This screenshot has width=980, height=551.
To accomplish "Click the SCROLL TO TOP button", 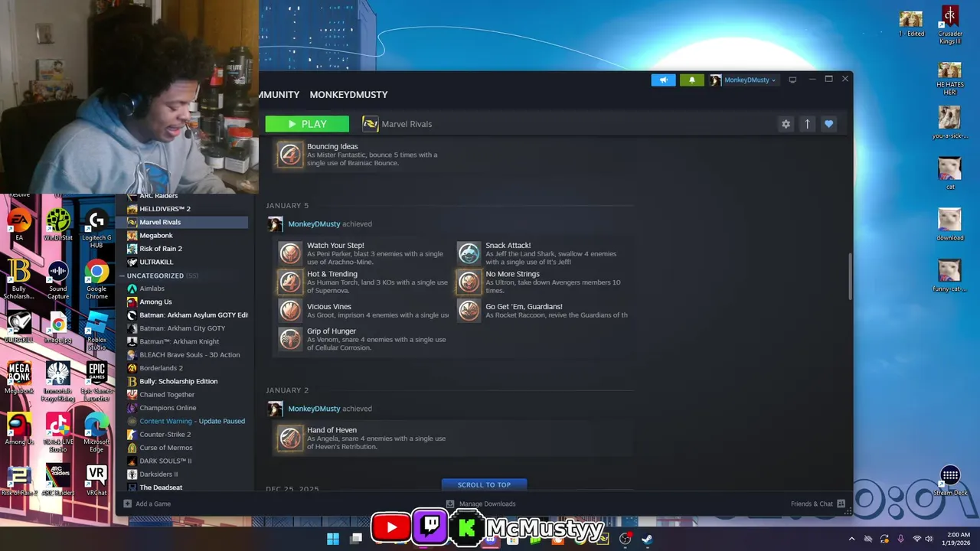I will (x=484, y=484).
